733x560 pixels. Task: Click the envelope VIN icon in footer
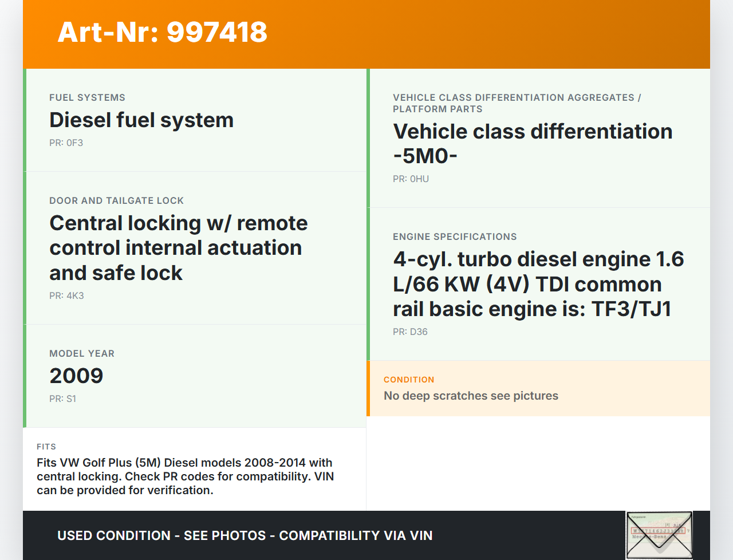pyautogui.click(x=659, y=535)
